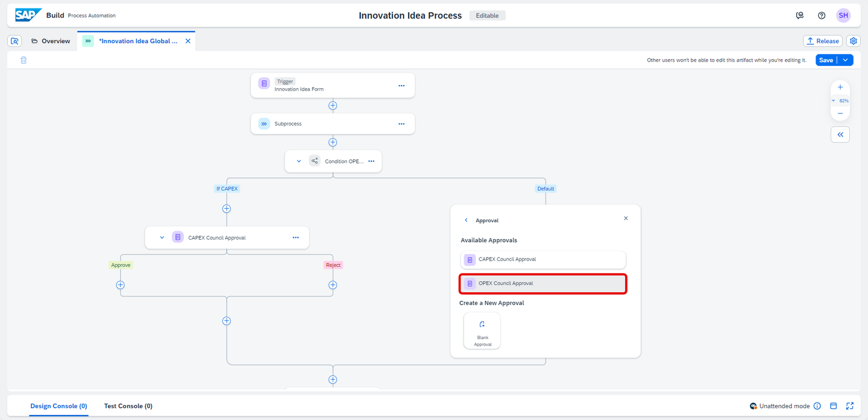
Task: Select the Reject branch label
Action: 333,265
